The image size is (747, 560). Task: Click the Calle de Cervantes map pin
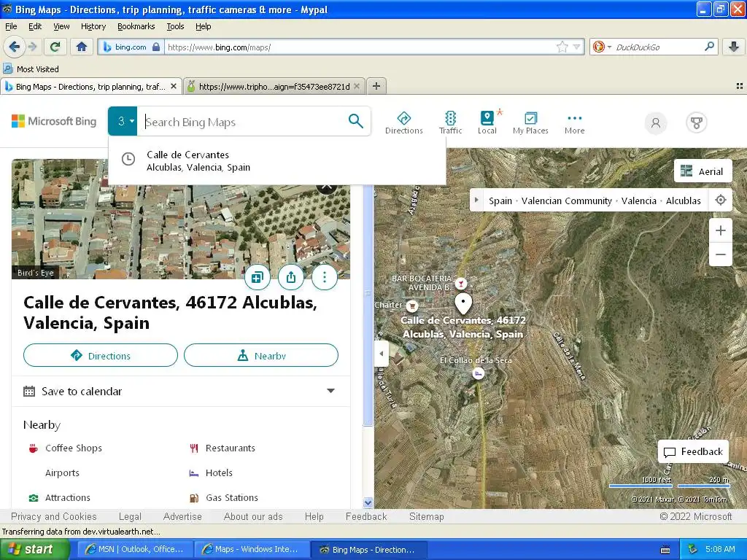click(x=463, y=303)
